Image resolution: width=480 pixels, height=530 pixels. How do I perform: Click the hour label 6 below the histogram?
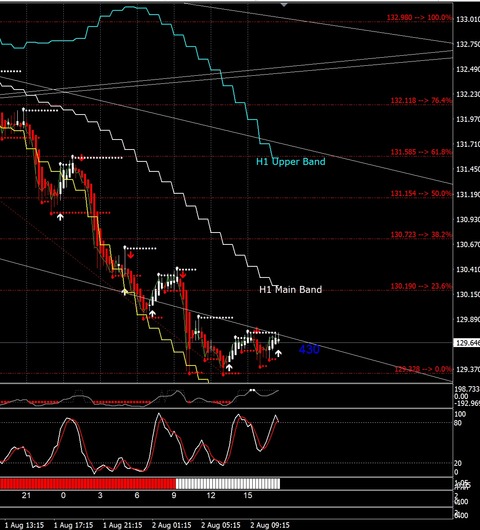137,496
